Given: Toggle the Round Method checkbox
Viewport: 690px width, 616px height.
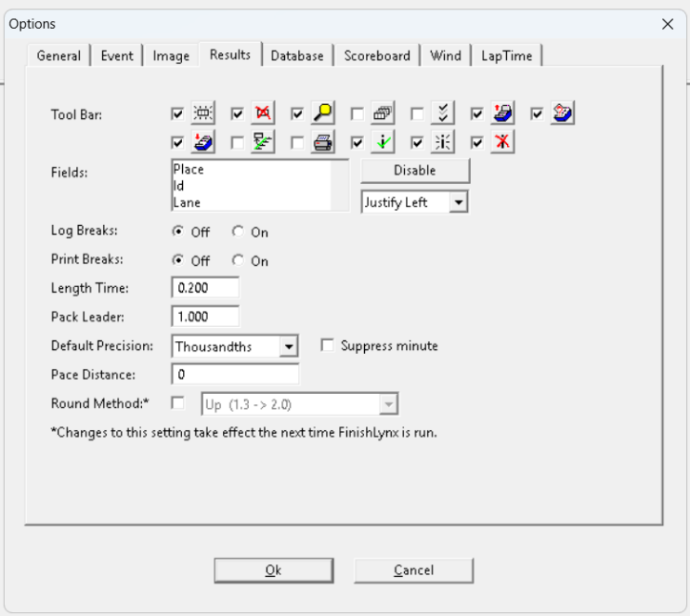Looking at the screenshot, I should pos(178,404).
